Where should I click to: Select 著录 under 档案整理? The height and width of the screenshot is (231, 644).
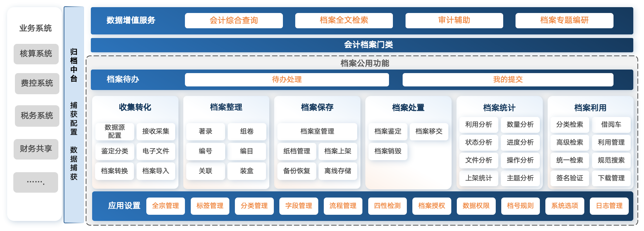[x=205, y=131]
